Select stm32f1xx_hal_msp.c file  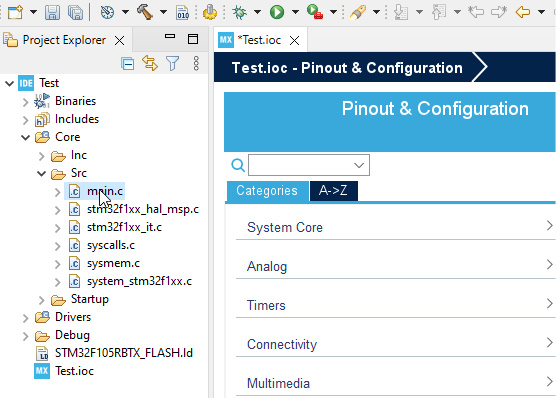tap(143, 209)
